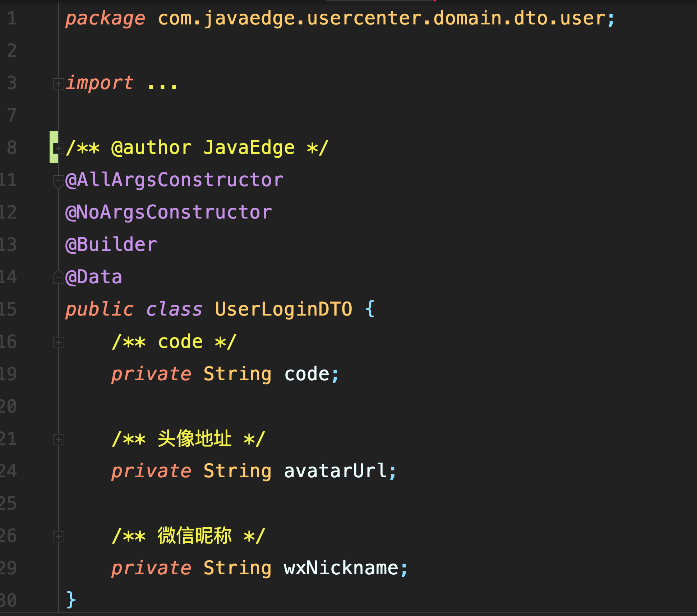This screenshot has height=616, width=697.
Task: Click the class closing brace
Action: point(71,600)
